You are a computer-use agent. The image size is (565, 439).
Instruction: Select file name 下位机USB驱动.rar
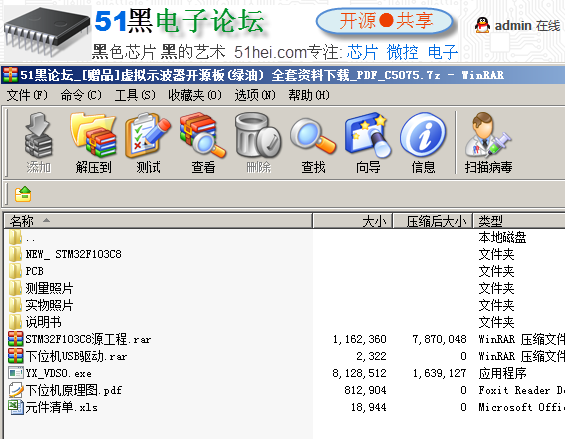tap(76, 356)
